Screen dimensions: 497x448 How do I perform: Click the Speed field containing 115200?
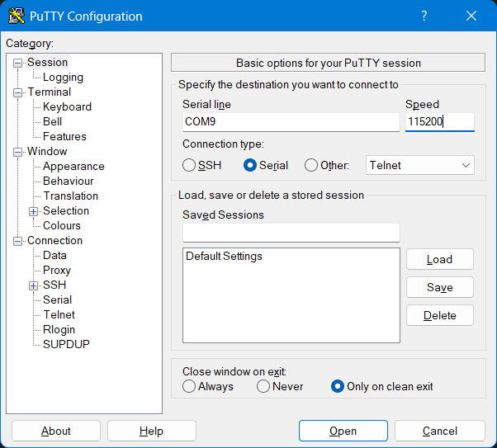click(x=440, y=122)
